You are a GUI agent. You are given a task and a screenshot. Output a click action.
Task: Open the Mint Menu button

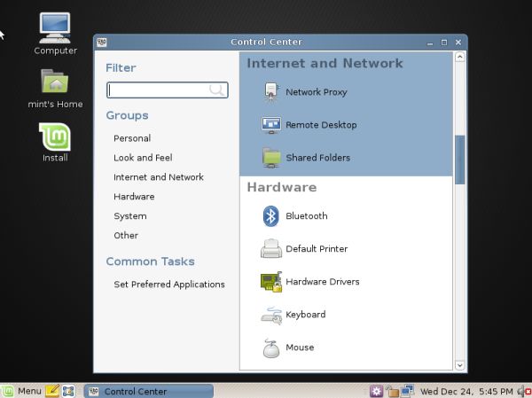pos(21,391)
